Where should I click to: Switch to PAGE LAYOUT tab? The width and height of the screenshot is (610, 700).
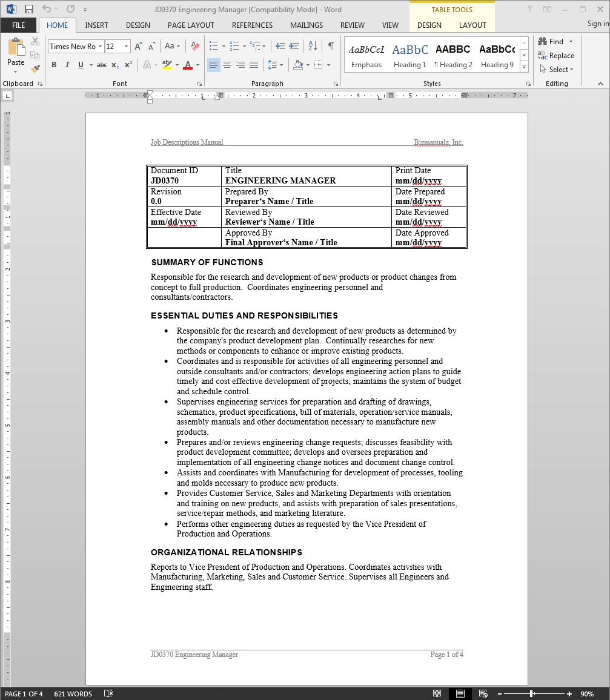(191, 25)
